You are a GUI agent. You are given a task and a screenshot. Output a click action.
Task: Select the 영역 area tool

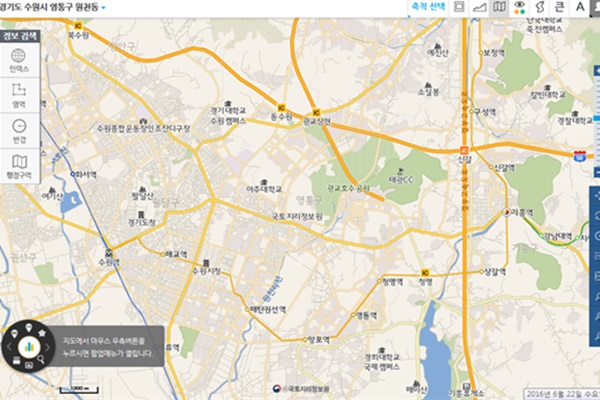point(19,96)
